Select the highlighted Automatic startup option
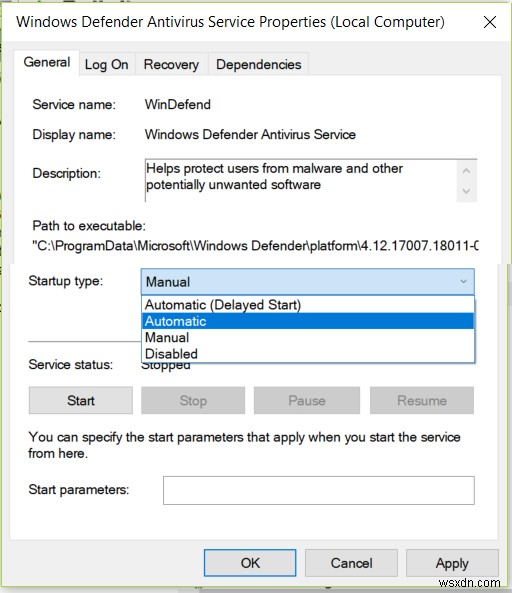Image resolution: width=512 pixels, height=593 pixels. coord(308,321)
